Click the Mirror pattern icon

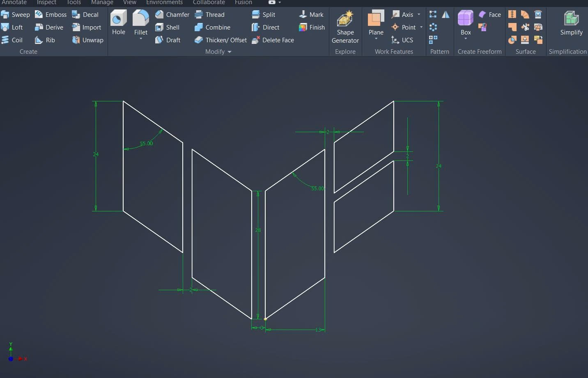(446, 15)
